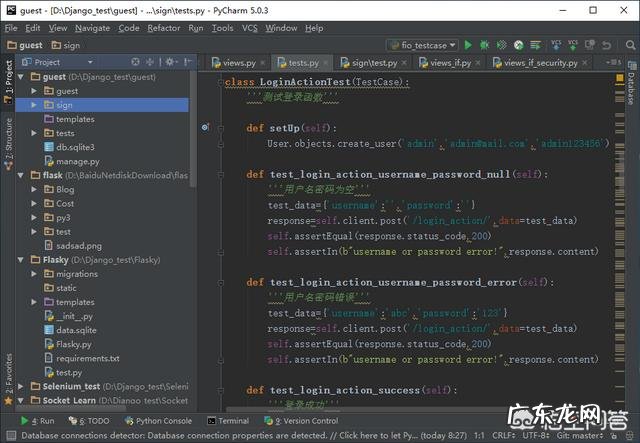Click the lock icon in status bar

[x=613, y=436]
